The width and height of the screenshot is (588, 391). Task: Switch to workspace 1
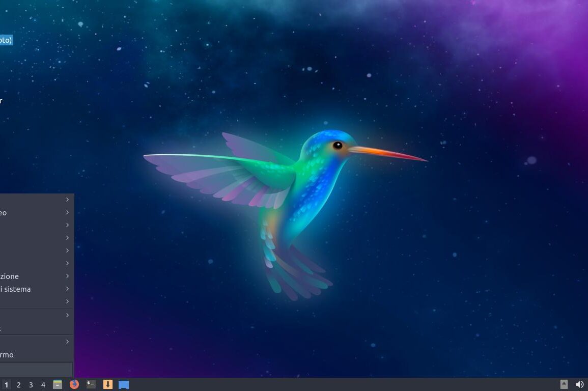pyautogui.click(x=7, y=385)
